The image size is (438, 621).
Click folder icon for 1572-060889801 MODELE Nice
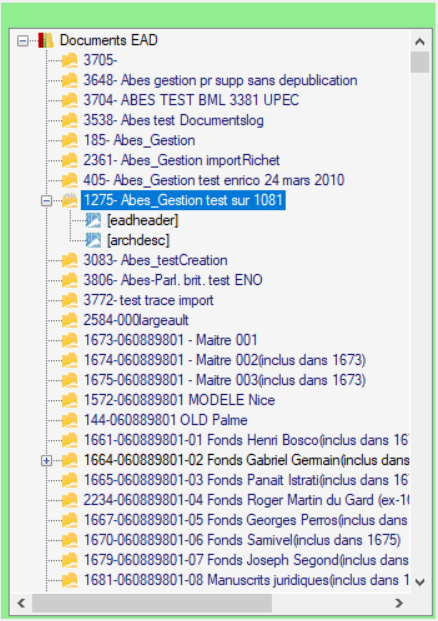(70, 400)
